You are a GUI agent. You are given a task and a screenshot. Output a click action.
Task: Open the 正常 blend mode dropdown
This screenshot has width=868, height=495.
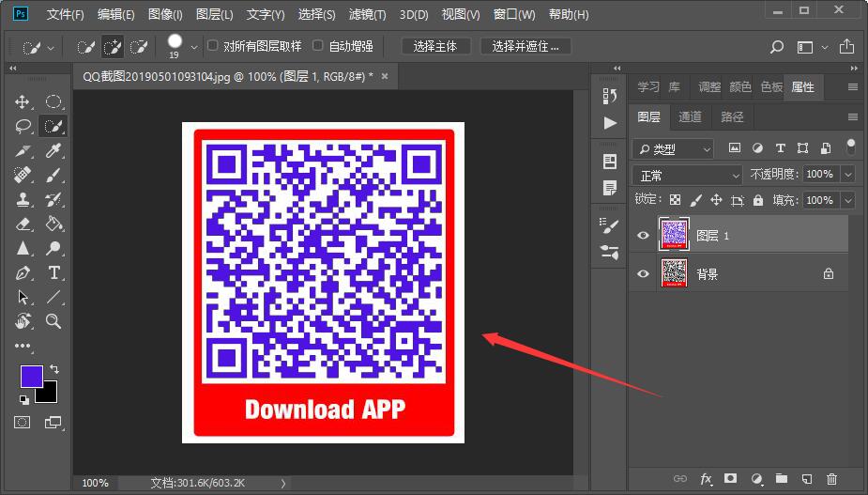pyautogui.click(x=687, y=175)
